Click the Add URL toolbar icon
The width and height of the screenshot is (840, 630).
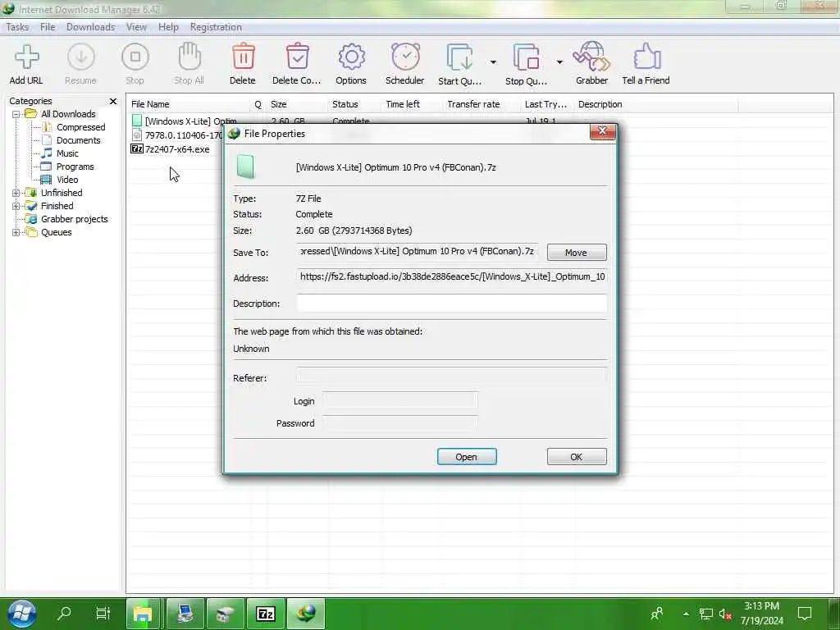26,57
